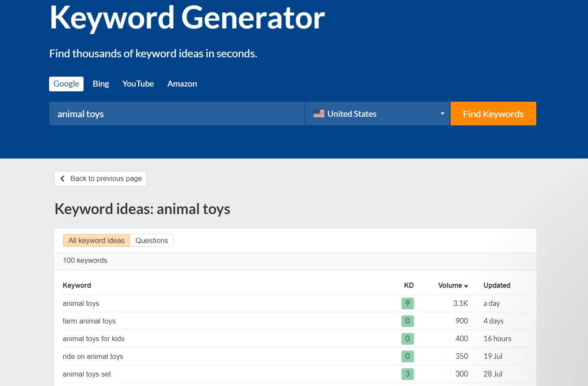The height and width of the screenshot is (386, 588).
Task: Select the Google search engine tab
Action: 66,84
